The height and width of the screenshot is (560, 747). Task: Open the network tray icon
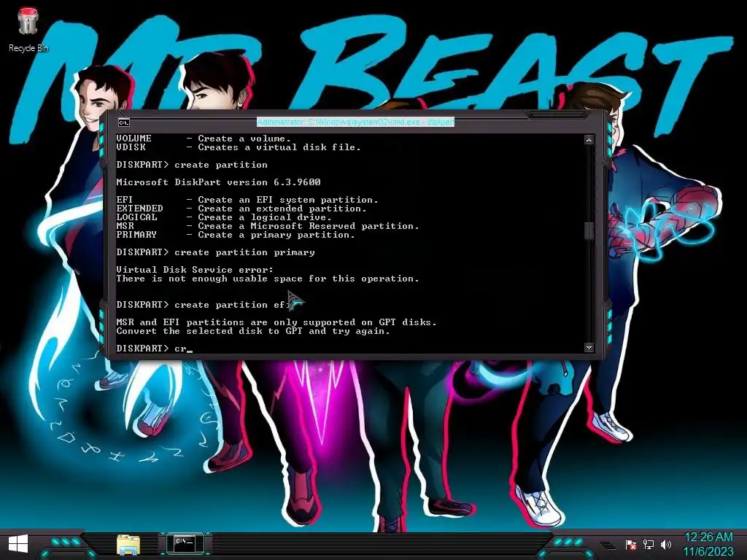click(x=648, y=545)
